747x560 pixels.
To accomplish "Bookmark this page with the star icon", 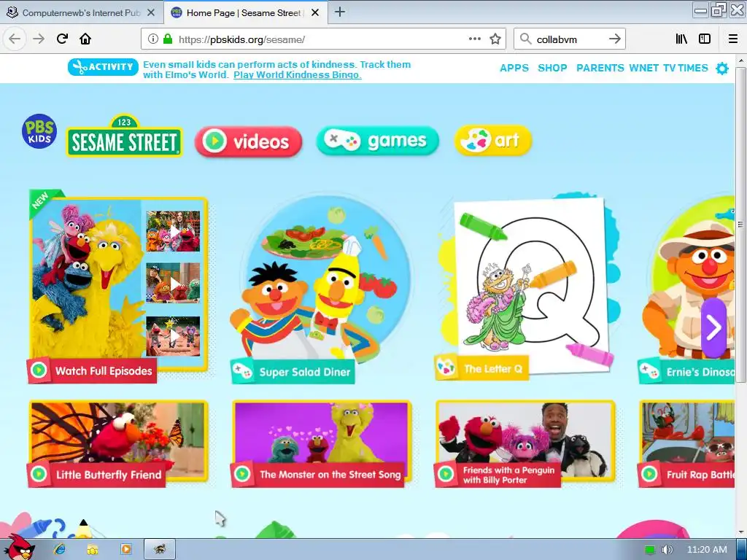I will pyautogui.click(x=495, y=39).
